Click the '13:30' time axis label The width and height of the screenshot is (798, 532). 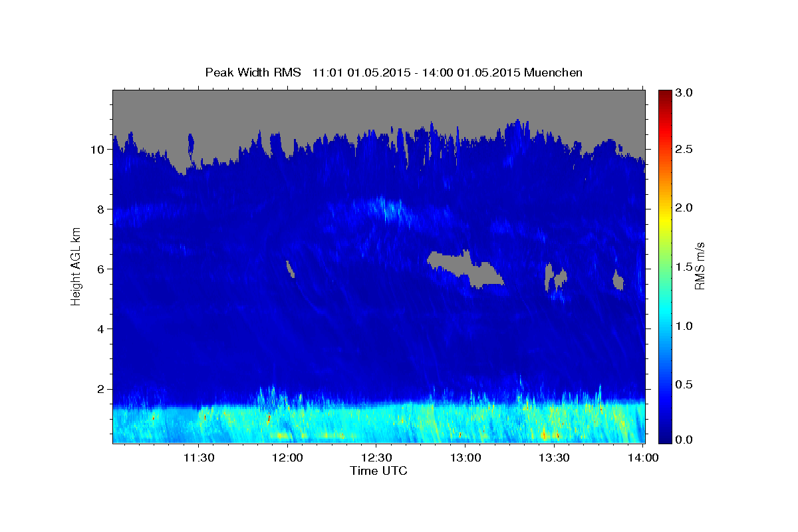[x=554, y=458]
